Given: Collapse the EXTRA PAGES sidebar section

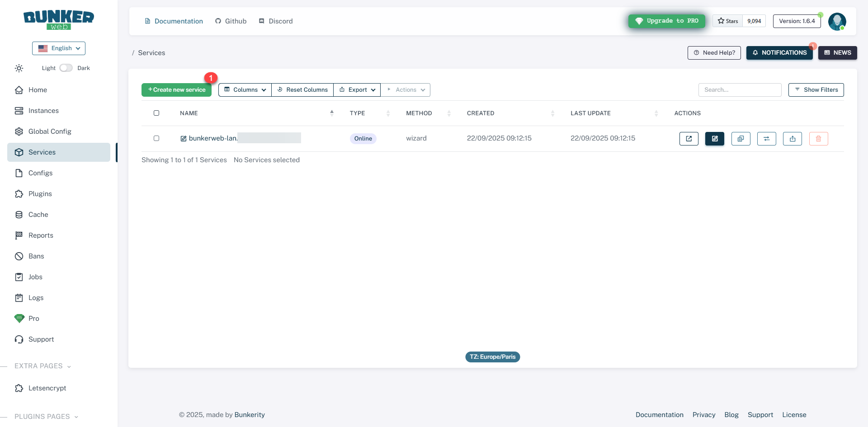Looking at the screenshot, I should 43,366.
